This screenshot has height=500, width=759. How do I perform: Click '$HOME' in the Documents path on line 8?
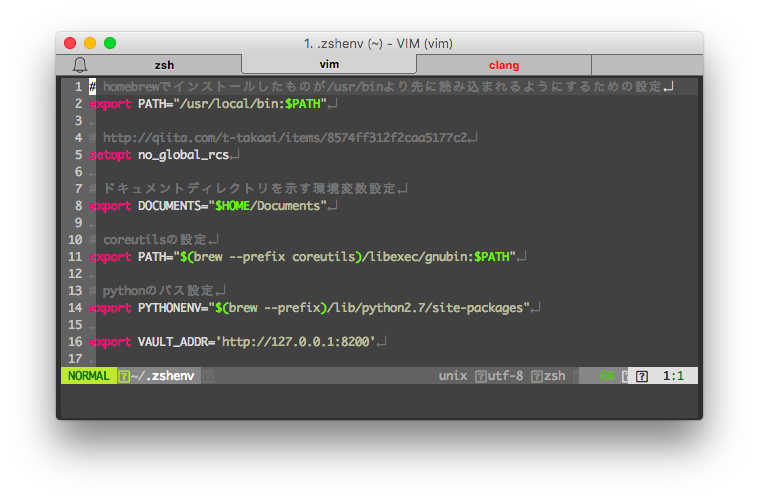(232, 206)
